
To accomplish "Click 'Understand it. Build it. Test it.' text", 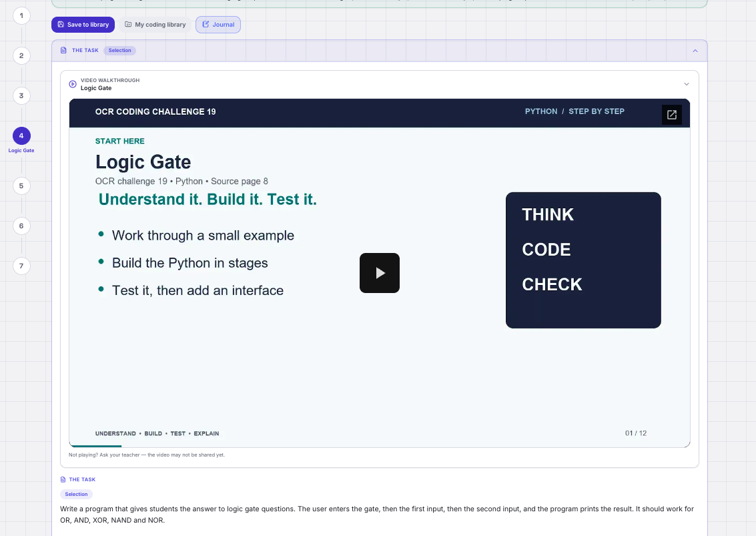I will tap(208, 200).
